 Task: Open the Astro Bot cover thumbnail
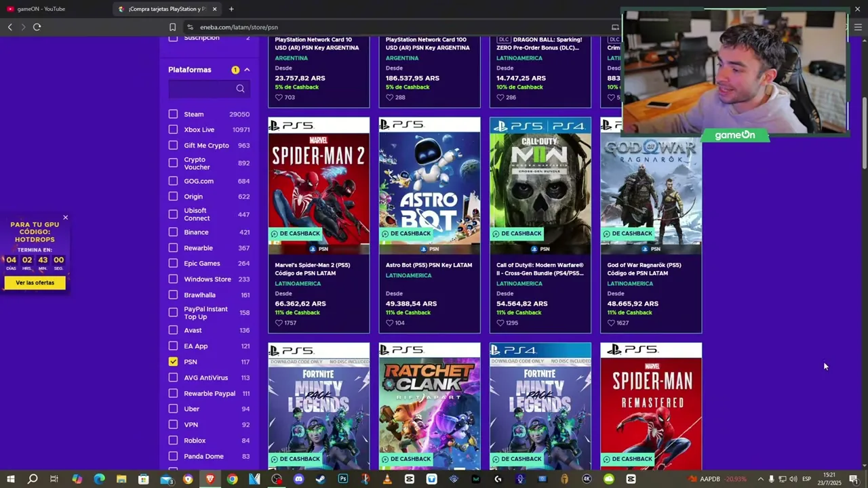[429, 186]
